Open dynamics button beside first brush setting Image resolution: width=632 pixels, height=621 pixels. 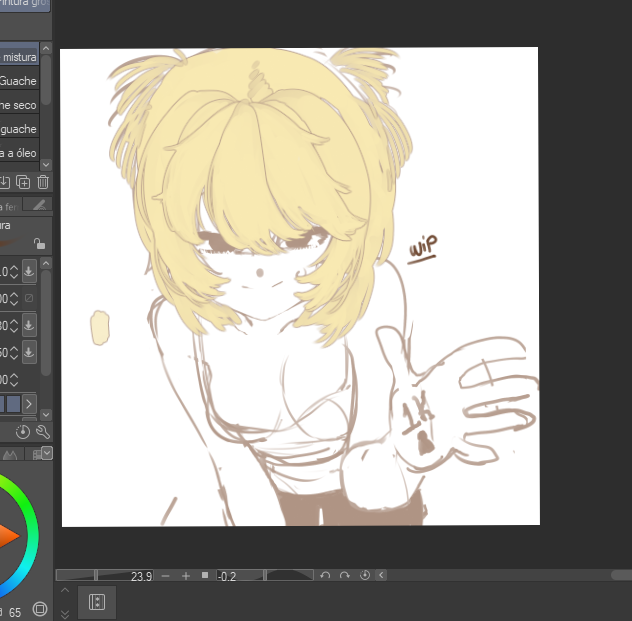tap(29, 271)
